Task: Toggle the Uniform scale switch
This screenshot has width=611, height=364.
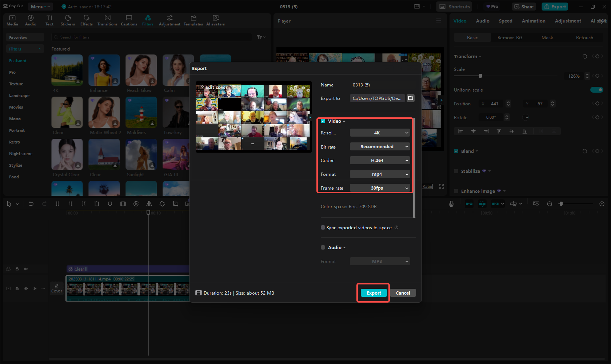Action: (597, 90)
